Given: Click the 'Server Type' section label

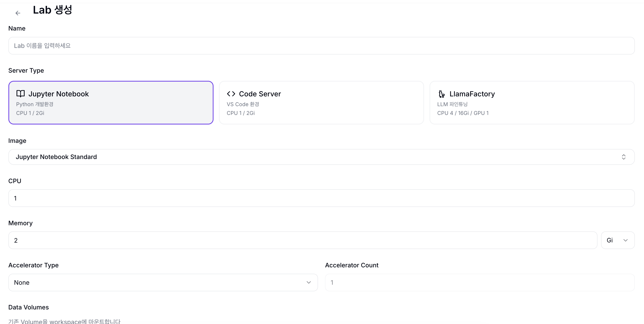Looking at the screenshot, I should pyautogui.click(x=26, y=70).
